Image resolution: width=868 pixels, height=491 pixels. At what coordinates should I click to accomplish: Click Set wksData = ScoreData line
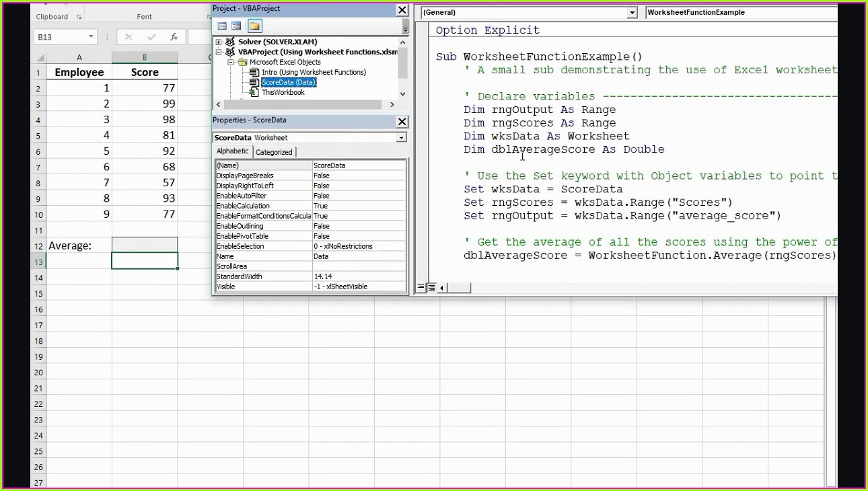[543, 189]
